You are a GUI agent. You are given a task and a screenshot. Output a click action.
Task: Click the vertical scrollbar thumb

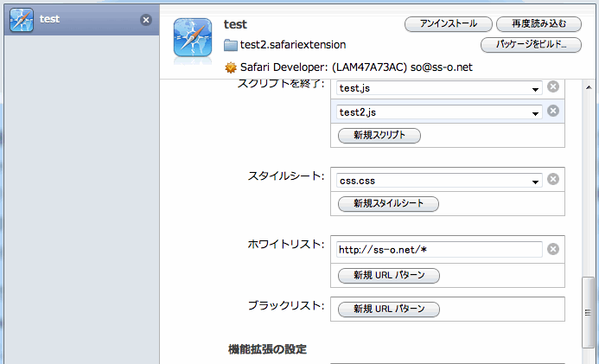pos(589,312)
